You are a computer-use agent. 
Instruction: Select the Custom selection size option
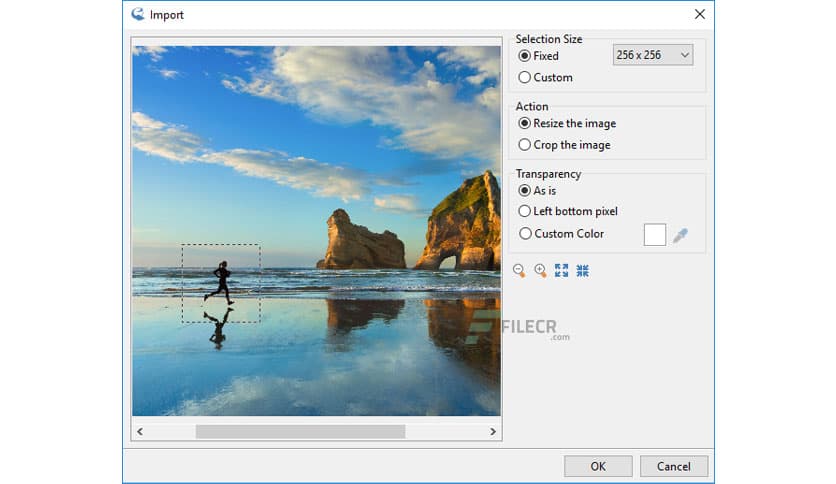coord(545,77)
